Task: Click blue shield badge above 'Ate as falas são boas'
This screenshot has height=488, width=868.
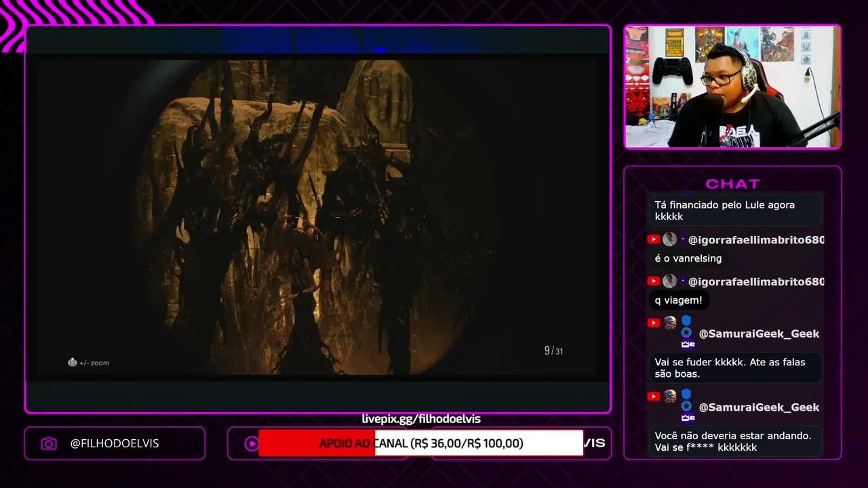Action: [686, 321]
